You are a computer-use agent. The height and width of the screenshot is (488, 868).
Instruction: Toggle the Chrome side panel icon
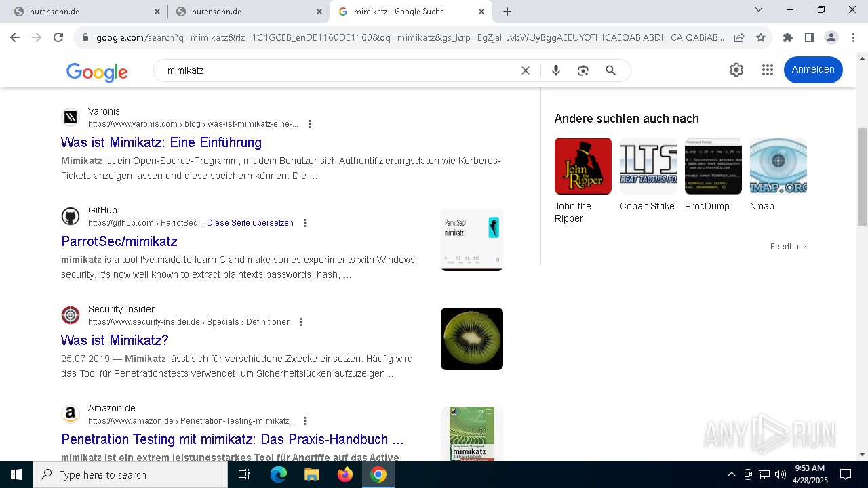(x=809, y=37)
